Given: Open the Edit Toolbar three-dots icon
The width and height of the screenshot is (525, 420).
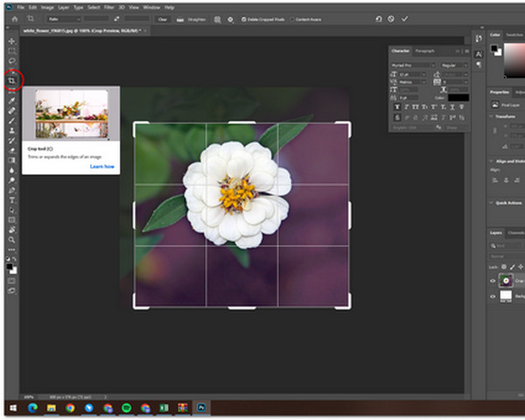Looking at the screenshot, I should (x=11, y=250).
